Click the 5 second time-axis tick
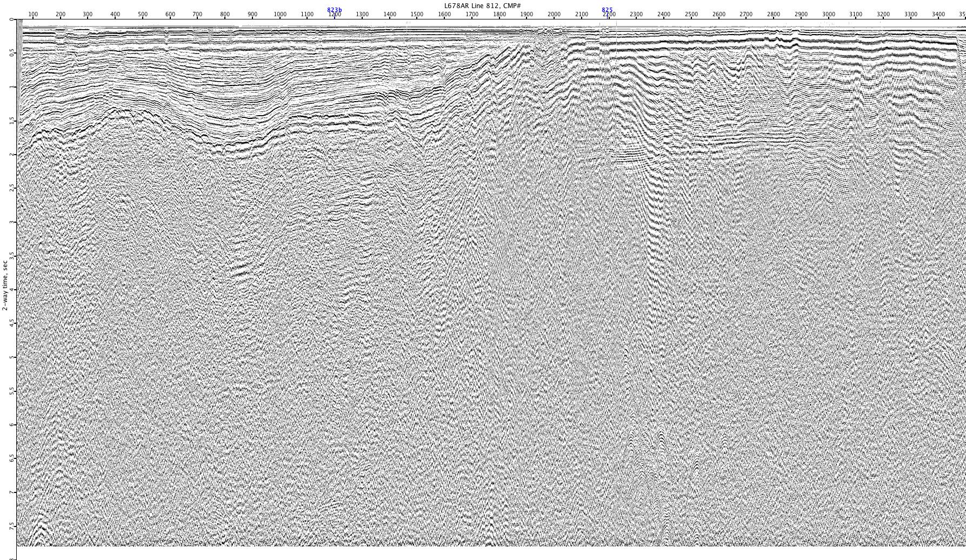 (x=11, y=357)
